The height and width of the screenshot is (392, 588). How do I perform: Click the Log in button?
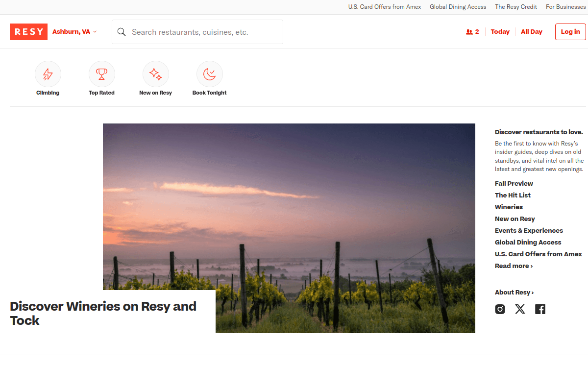[x=570, y=32]
